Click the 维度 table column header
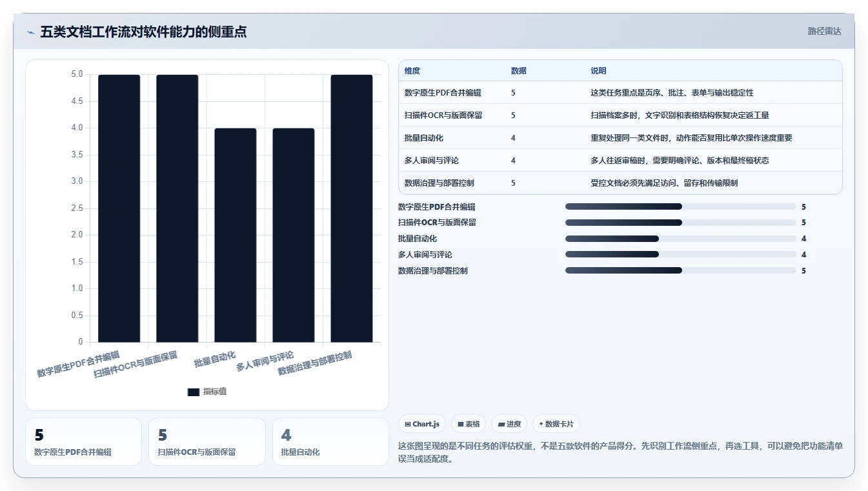The width and height of the screenshot is (868, 491). point(412,71)
